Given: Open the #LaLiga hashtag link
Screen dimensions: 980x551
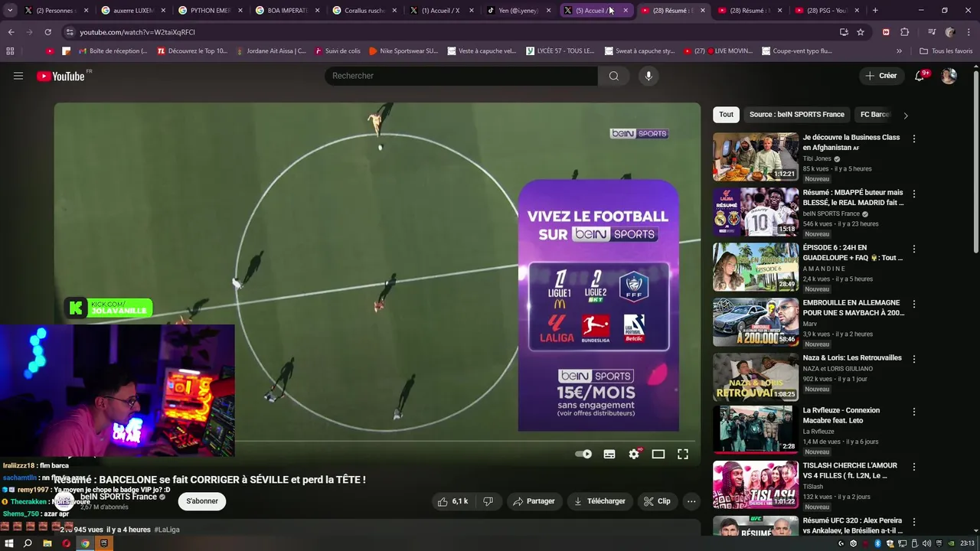Looking at the screenshot, I should (x=167, y=530).
